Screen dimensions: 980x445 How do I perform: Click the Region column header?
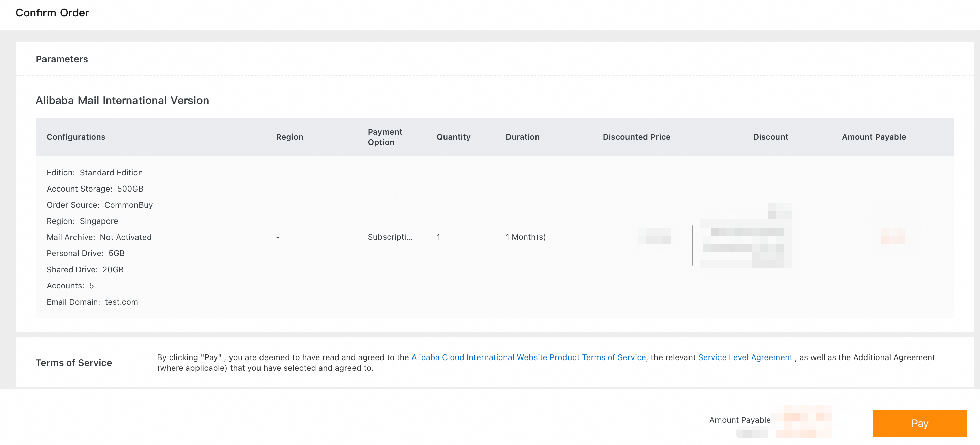[x=289, y=137]
